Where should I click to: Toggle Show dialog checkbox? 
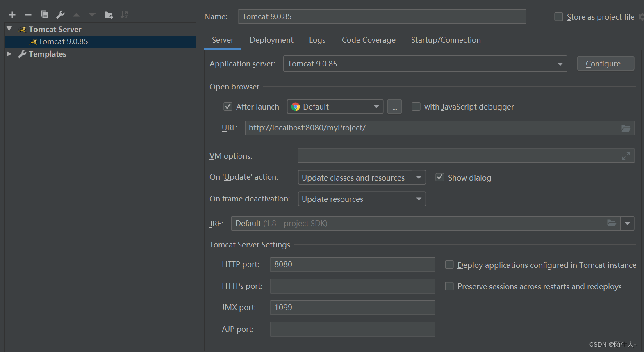click(440, 177)
